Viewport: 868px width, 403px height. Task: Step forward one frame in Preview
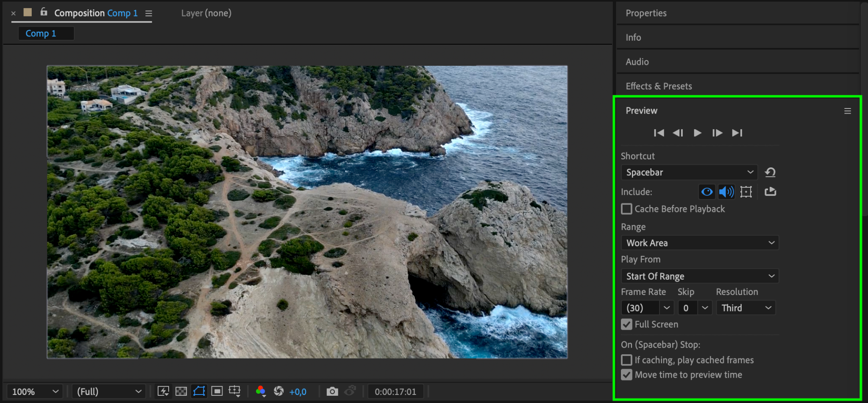717,133
